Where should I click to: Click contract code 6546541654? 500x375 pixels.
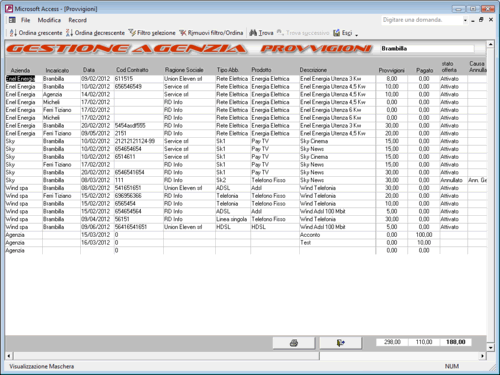(138, 172)
